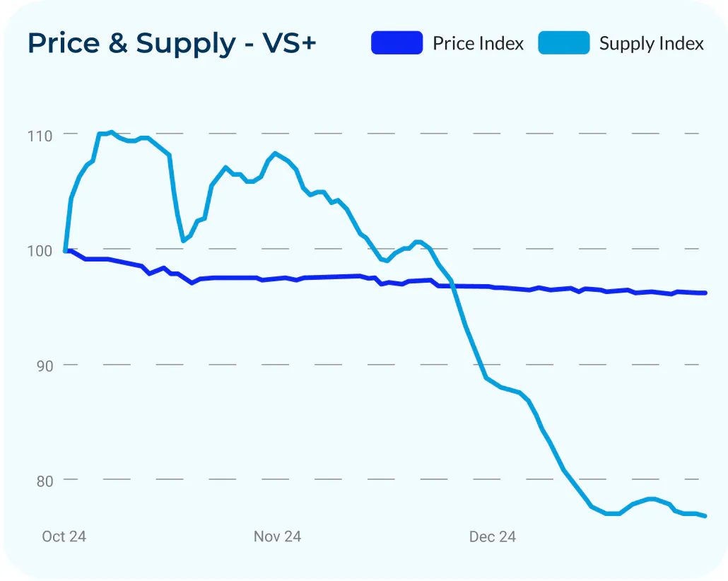Click the supply line's second peak in November
Viewport: 728px width, 581px height.
276,153
